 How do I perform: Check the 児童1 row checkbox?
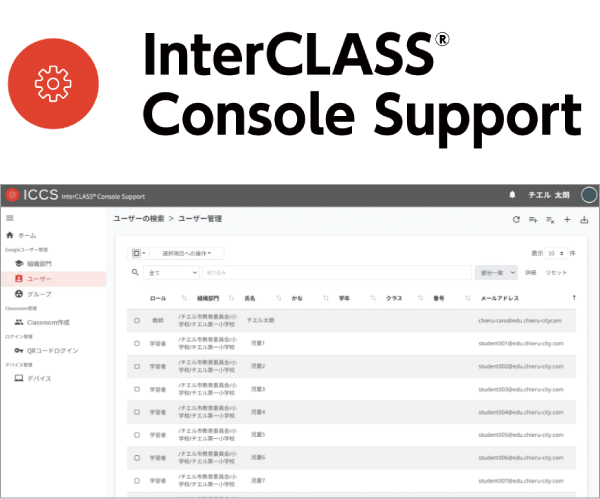click(137, 343)
